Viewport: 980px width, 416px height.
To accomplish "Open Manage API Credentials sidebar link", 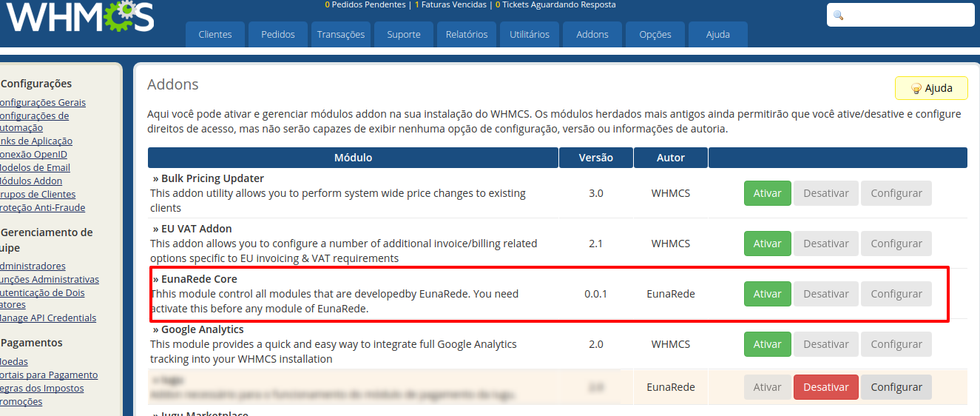I will [48, 318].
